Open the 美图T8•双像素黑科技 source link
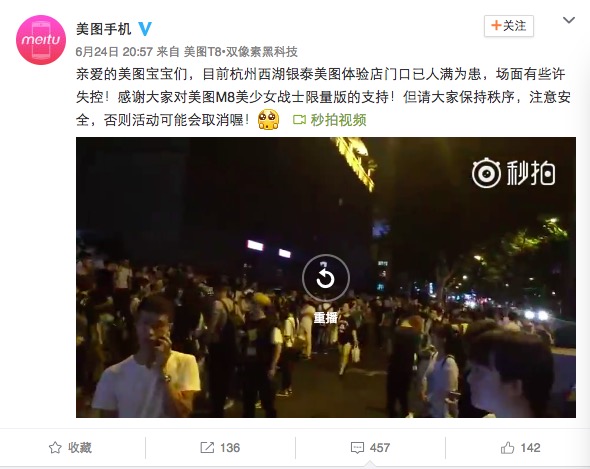Viewport: 590px width, 469px height. pos(240,52)
